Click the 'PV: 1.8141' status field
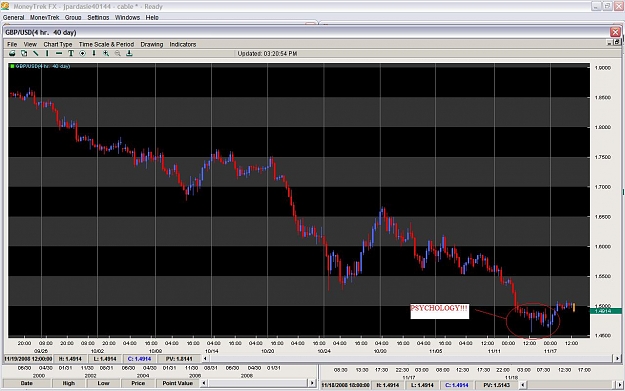This screenshot has width=625, height=391. click(178, 359)
